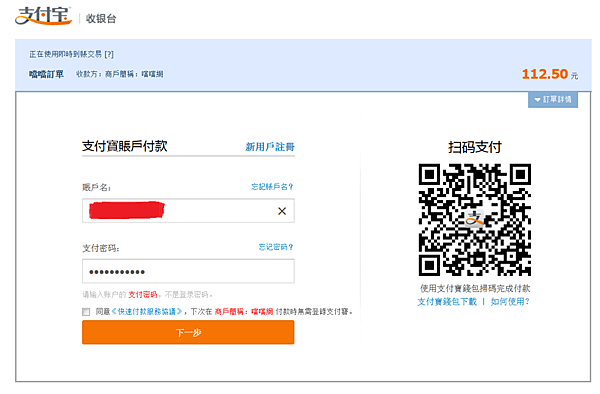This screenshot has width=600, height=394.
Task: Expand the order details dropdown
Action: 553,99
